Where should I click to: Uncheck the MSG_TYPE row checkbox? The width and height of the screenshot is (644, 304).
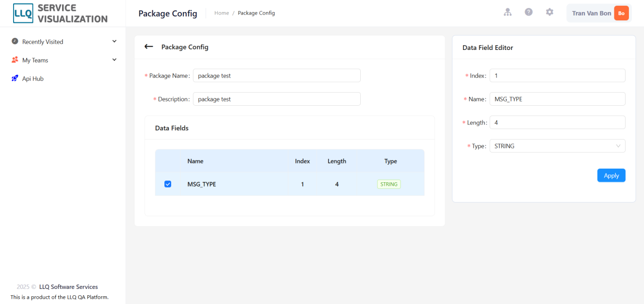point(168,184)
